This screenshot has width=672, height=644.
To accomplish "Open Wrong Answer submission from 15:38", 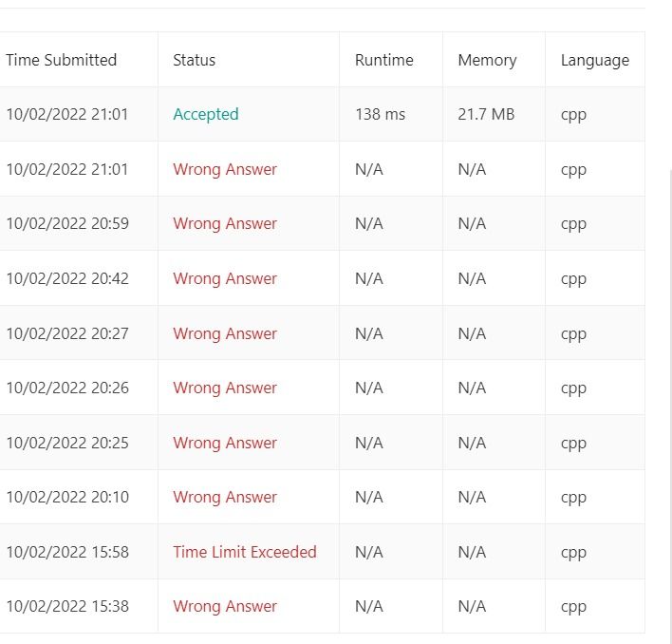I will [x=225, y=607].
